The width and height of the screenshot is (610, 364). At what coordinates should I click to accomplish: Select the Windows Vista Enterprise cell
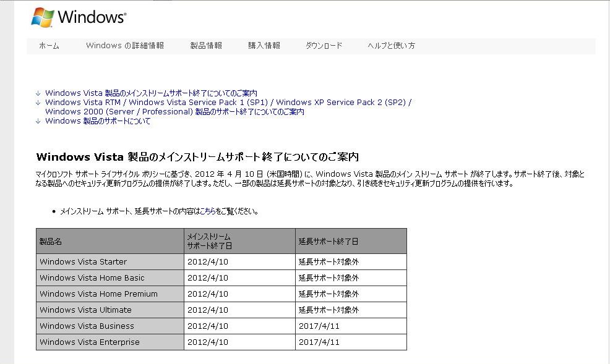pos(110,342)
